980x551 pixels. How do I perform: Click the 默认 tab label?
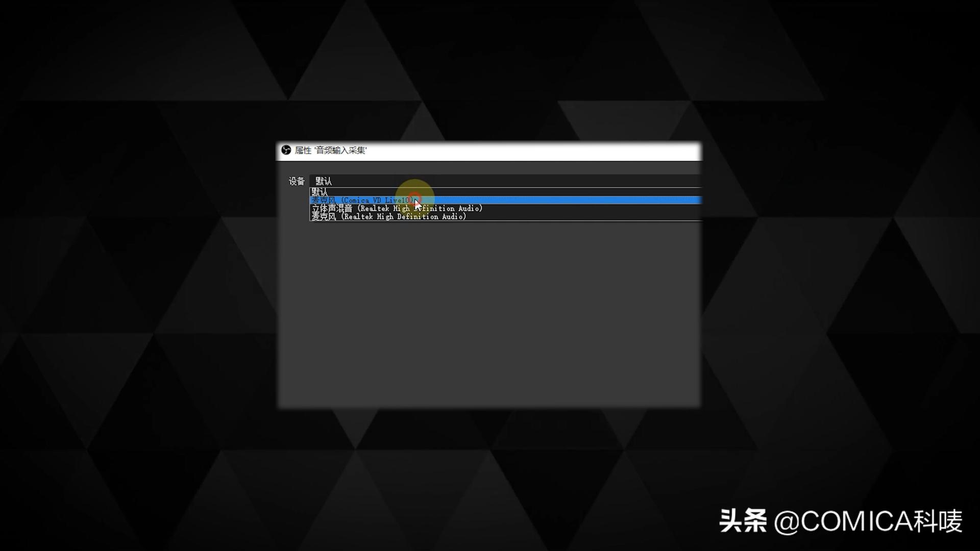tap(323, 181)
